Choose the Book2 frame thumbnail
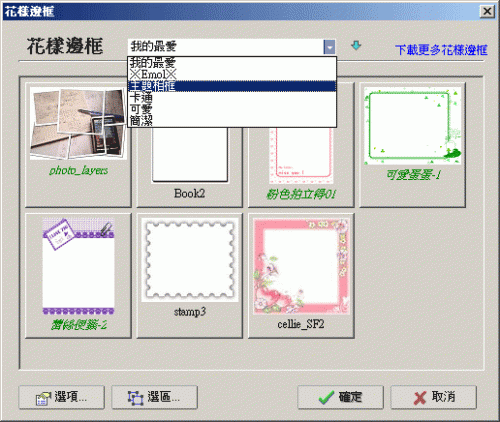 click(189, 167)
